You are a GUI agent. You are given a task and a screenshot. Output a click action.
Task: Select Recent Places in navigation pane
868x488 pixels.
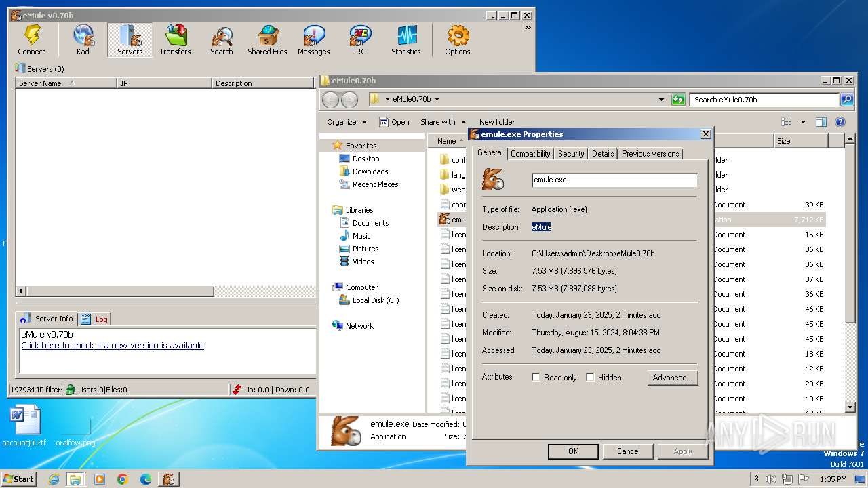(x=375, y=184)
